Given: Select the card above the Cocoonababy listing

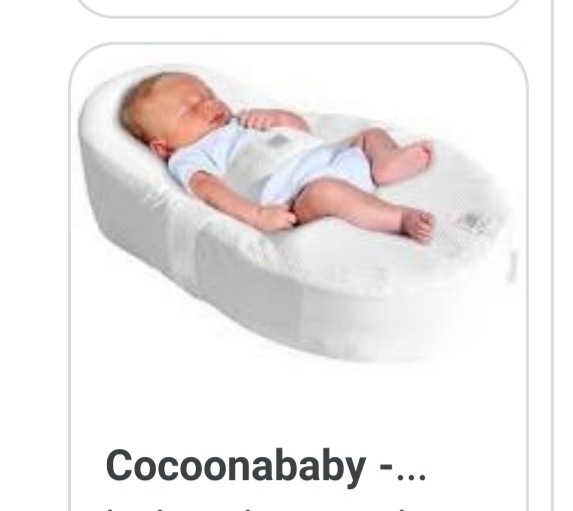Looking at the screenshot, I should click(298, 8).
